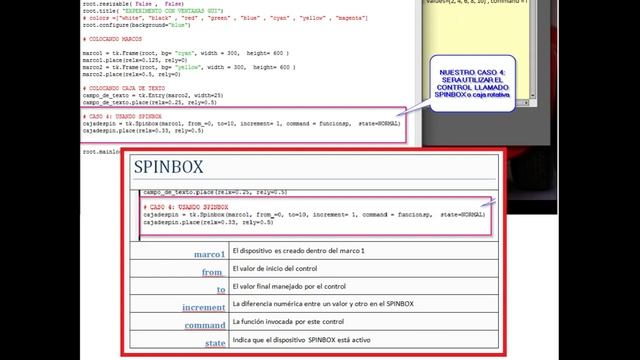Click the horizontal scrollbar right arrow in yellow panel
Viewport: 640px width, 360px height.
526,102
